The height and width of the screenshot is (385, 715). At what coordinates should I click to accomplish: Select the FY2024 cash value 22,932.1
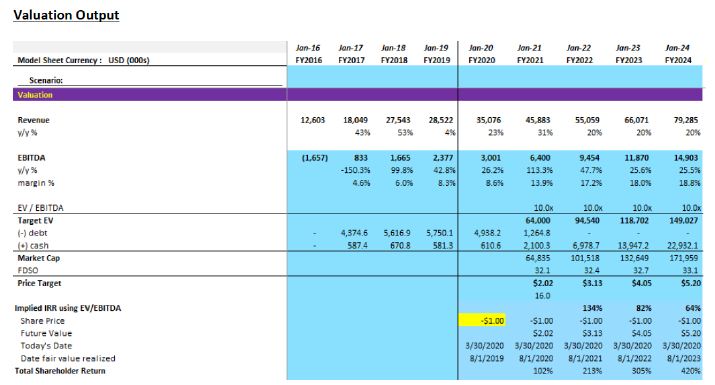[682, 245]
